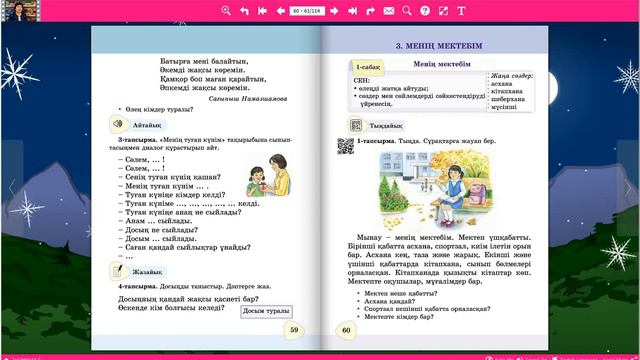Click the line 'Сенің туған күнің қашан?'
Image resolution: width=640 pixels, height=360 pixels.
point(169,177)
